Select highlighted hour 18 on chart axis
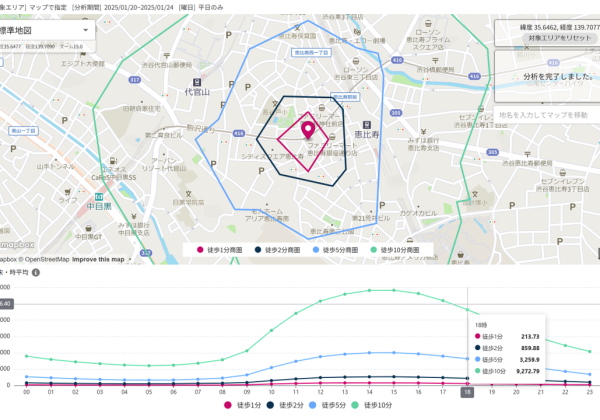The width and height of the screenshot is (600, 420). [467, 392]
